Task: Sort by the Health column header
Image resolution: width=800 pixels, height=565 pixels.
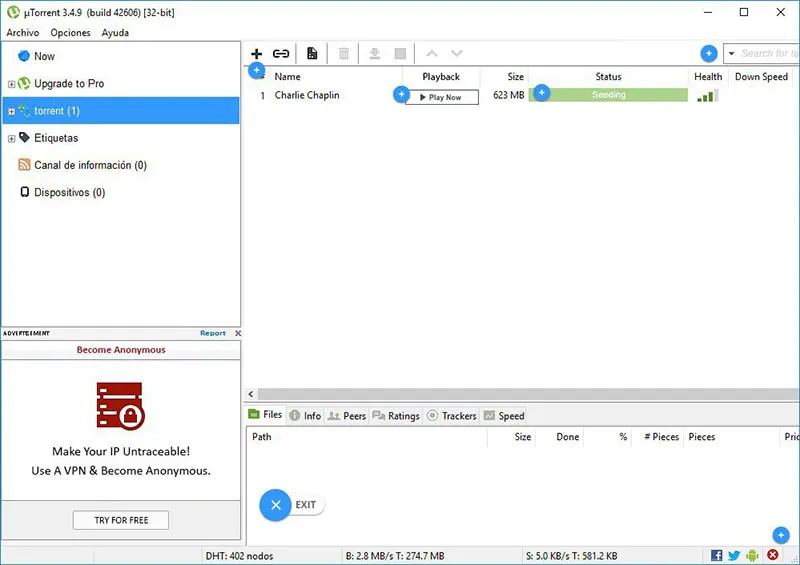Action: point(708,77)
